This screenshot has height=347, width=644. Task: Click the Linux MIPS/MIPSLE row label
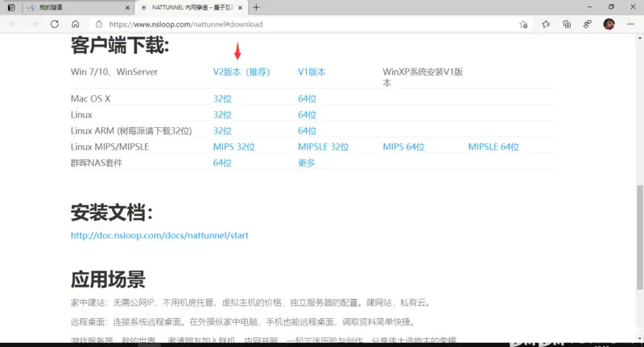pyautogui.click(x=109, y=147)
